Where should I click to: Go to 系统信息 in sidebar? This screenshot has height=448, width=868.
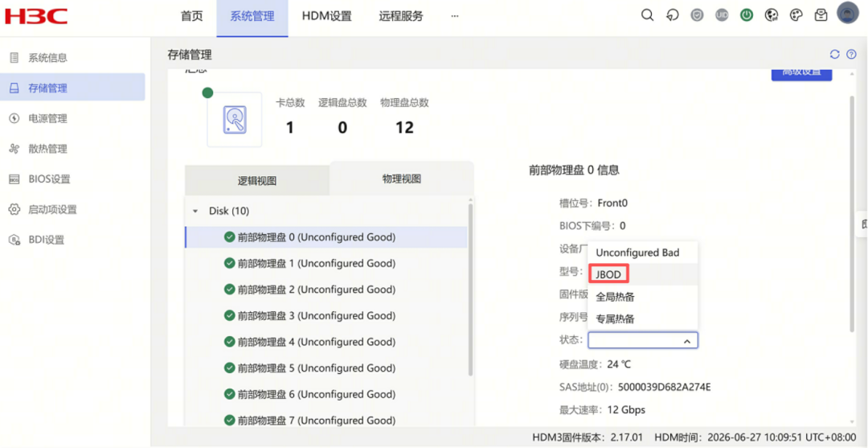pos(47,58)
